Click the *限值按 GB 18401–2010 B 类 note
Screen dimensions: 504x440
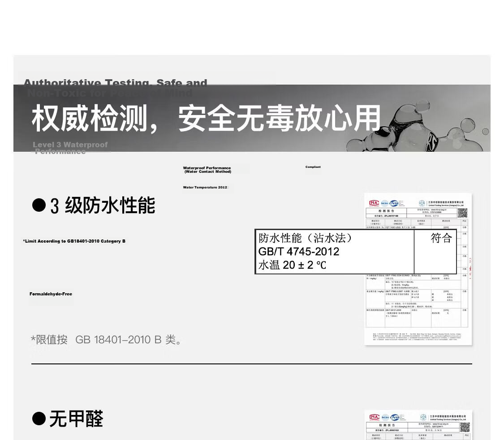click(x=106, y=339)
